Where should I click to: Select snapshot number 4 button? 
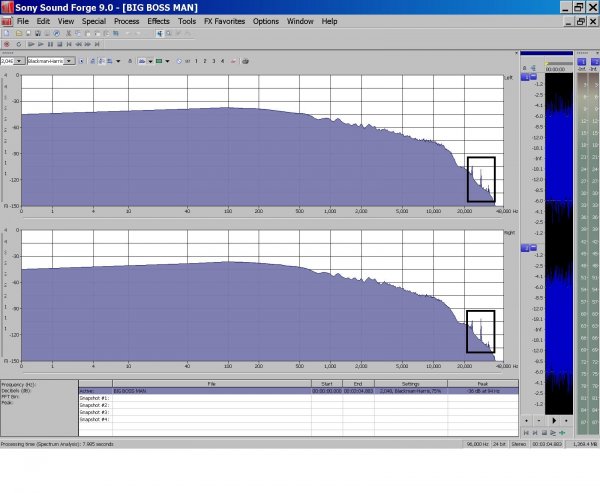coord(222,61)
